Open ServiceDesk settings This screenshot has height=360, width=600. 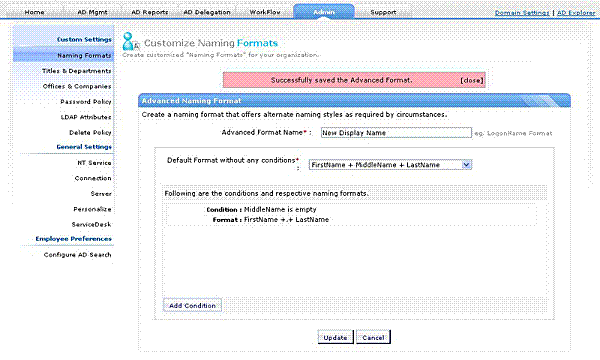tap(91, 224)
